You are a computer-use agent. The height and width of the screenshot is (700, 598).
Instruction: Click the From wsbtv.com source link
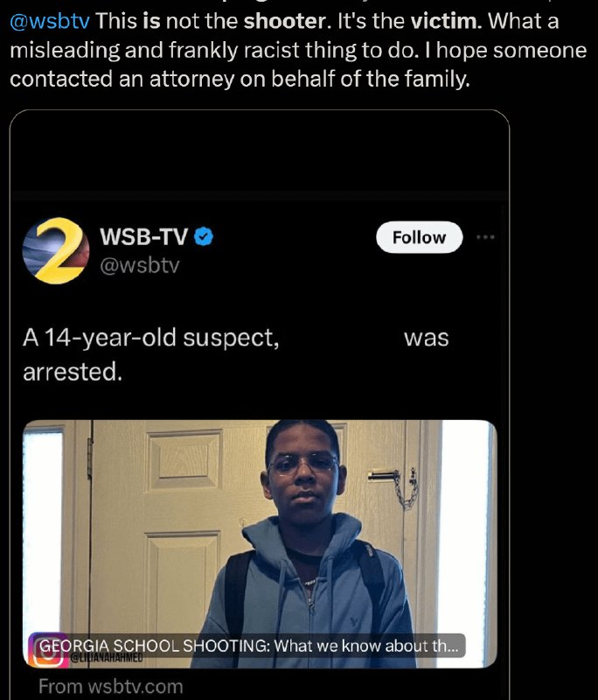110,687
